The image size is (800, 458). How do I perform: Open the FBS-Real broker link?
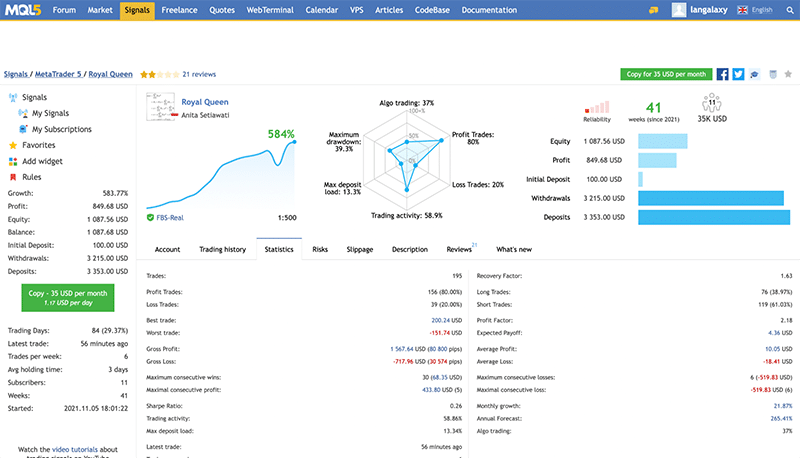click(170, 218)
